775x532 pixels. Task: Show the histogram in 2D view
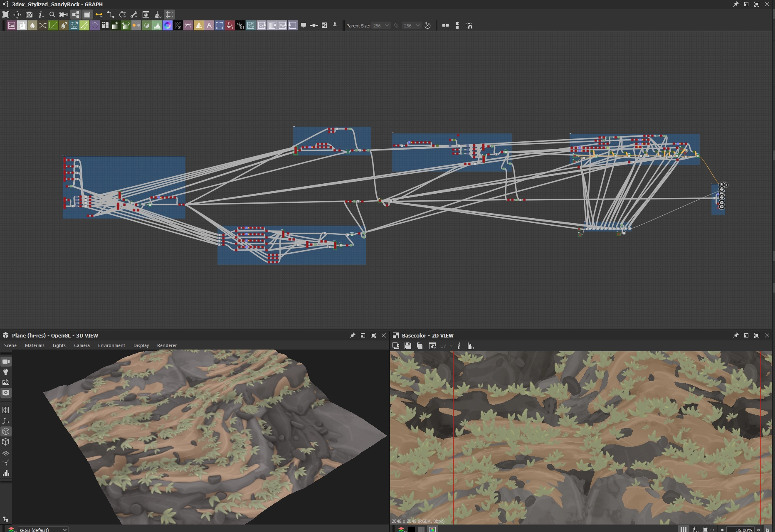(470, 346)
